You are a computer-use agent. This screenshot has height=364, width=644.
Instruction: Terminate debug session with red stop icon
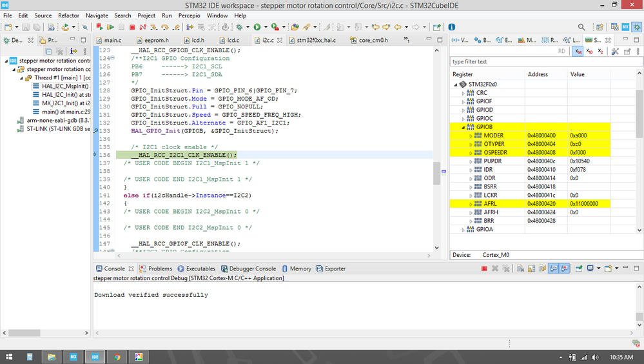[132, 27]
